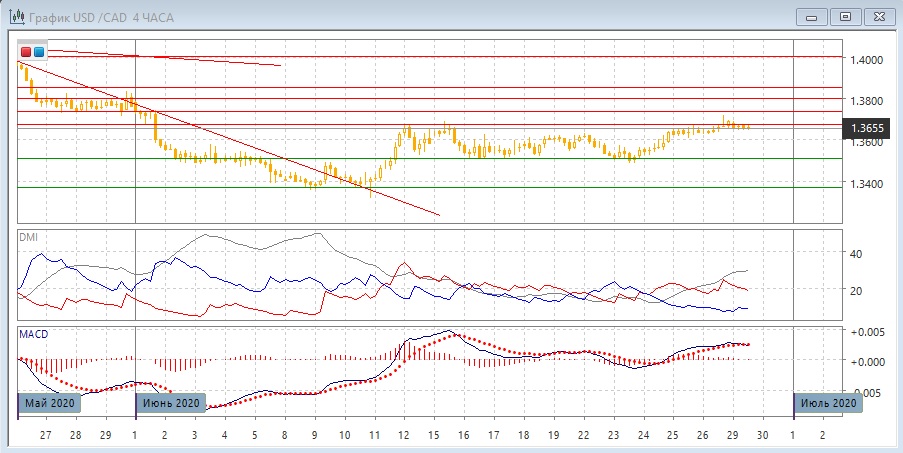Click the MACD scale value +0.005
Screen dimensions: 903x453
tap(864, 331)
